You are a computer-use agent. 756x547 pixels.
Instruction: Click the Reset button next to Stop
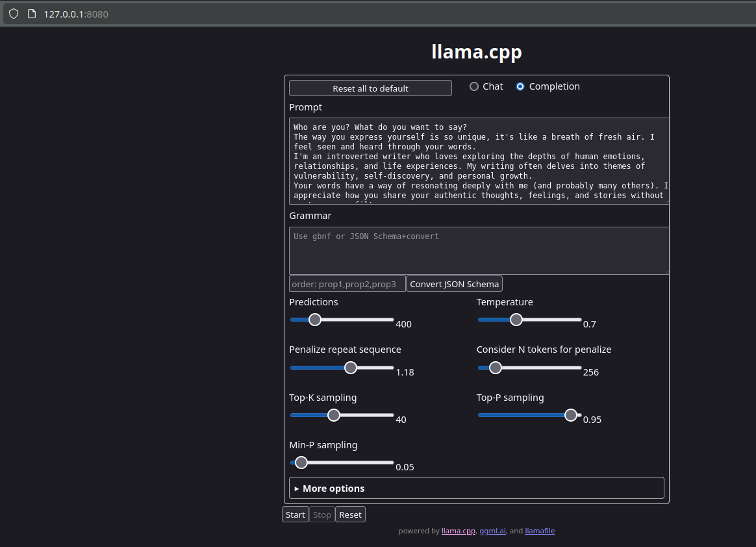pos(350,515)
